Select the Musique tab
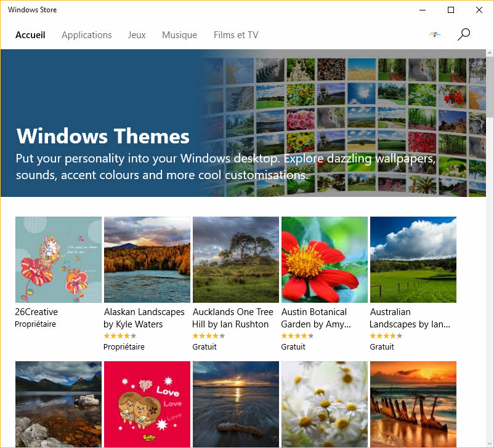Image resolution: width=494 pixels, height=448 pixels. (x=180, y=35)
